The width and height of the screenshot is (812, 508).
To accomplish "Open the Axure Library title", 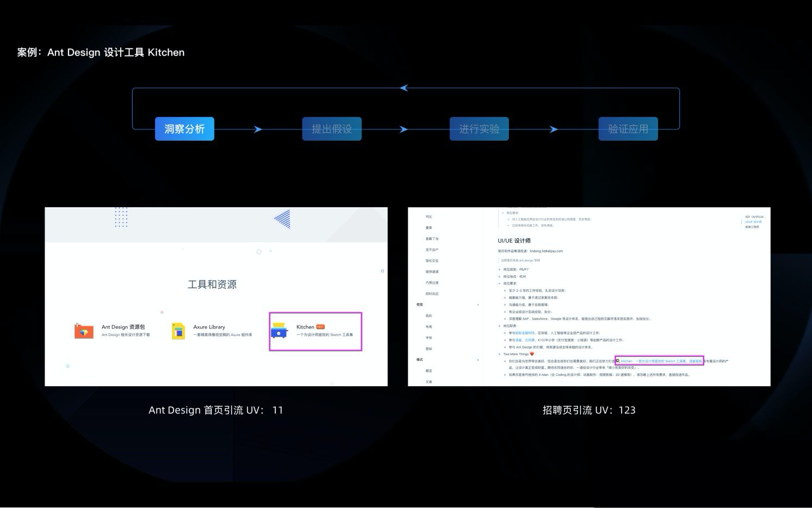I will click(x=209, y=327).
